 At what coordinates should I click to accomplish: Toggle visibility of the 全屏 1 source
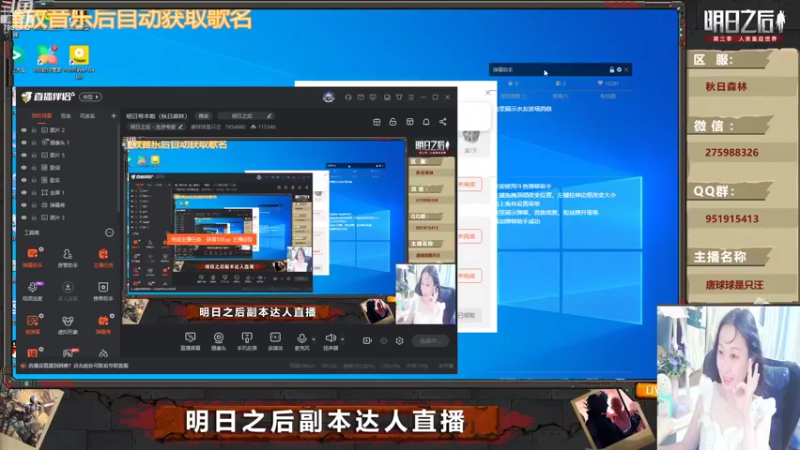(23, 192)
